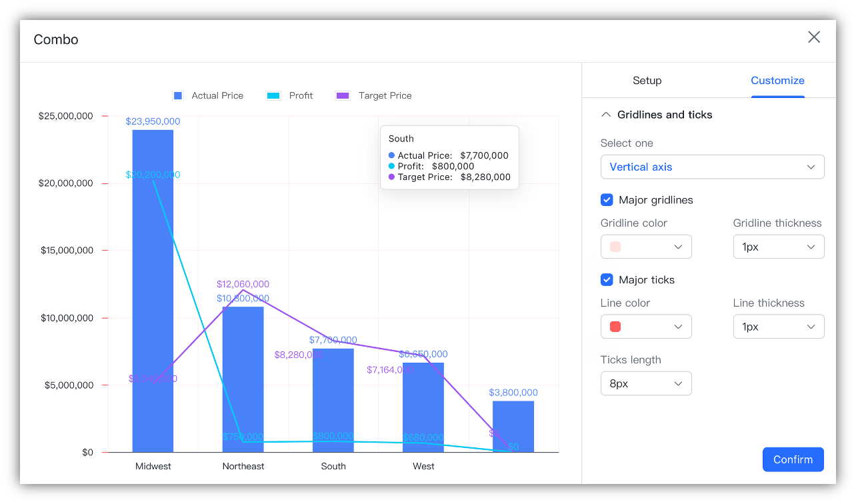This screenshot has height=504, width=856.
Task: Click the West bar in the chart
Action: coord(423,407)
